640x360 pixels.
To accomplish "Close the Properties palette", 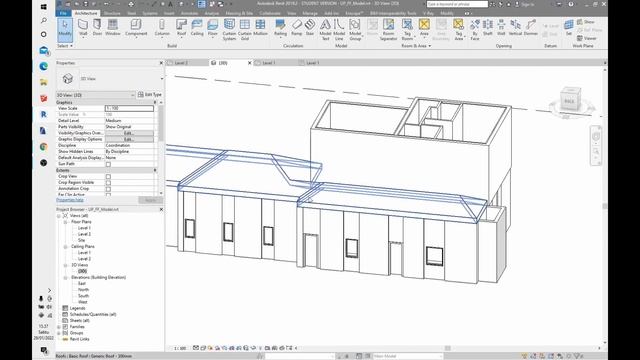I will point(161,63).
